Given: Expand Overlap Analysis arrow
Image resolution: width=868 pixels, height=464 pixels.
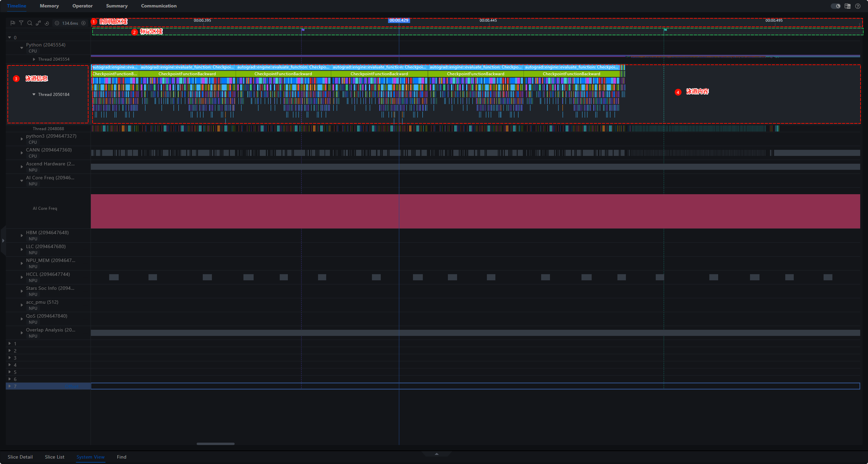Looking at the screenshot, I should click(22, 333).
